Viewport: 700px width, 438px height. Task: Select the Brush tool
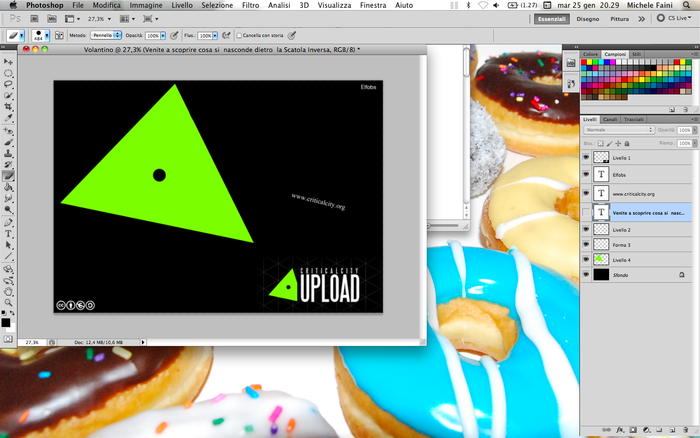(x=8, y=142)
